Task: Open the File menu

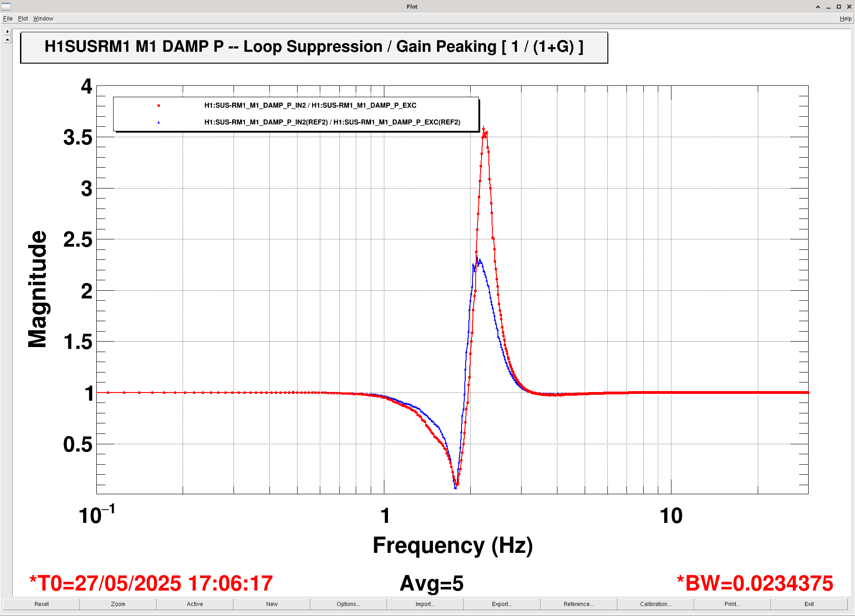Action: point(8,19)
